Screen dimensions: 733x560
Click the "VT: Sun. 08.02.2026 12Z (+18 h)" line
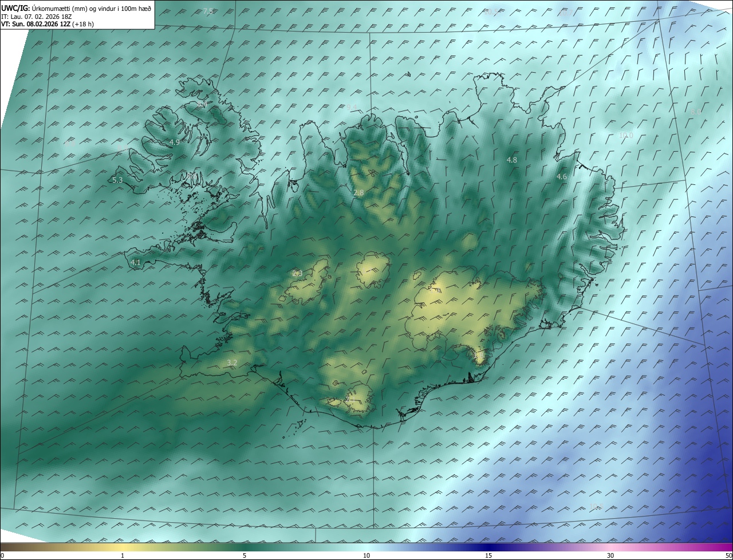[x=48, y=24]
